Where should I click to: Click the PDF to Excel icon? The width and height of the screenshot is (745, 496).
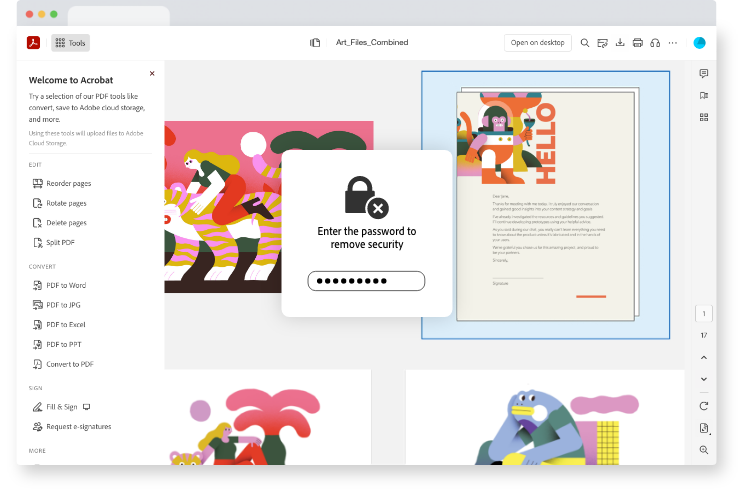coord(38,324)
